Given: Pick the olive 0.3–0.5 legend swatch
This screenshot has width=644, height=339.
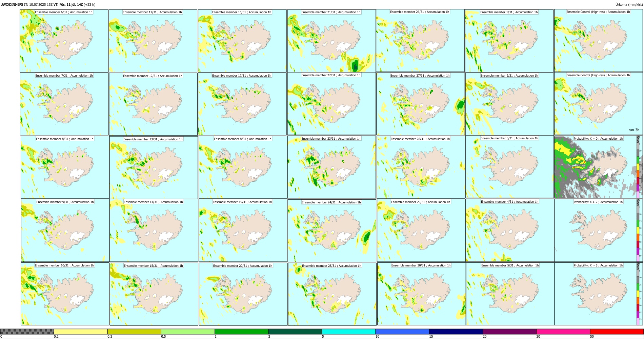Looking at the screenshot, I should tap(134, 332).
